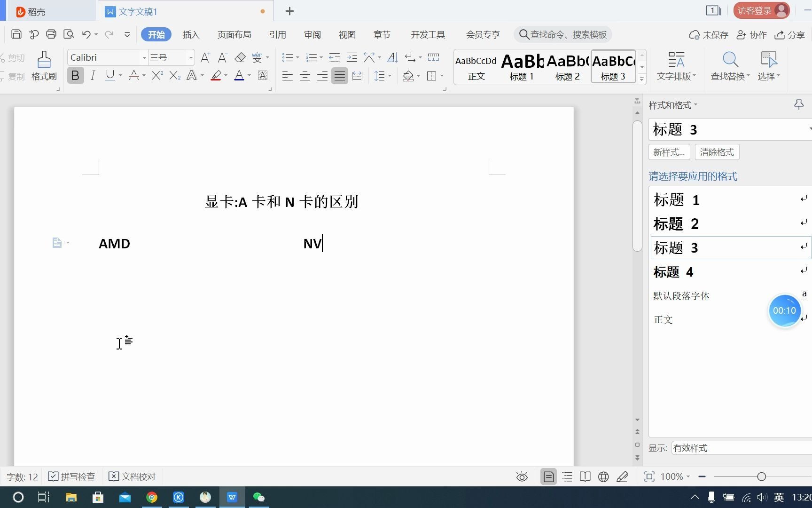Decrease font size with A- icon
The height and width of the screenshot is (508, 812).
pyautogui.click(x=223, y=57)
